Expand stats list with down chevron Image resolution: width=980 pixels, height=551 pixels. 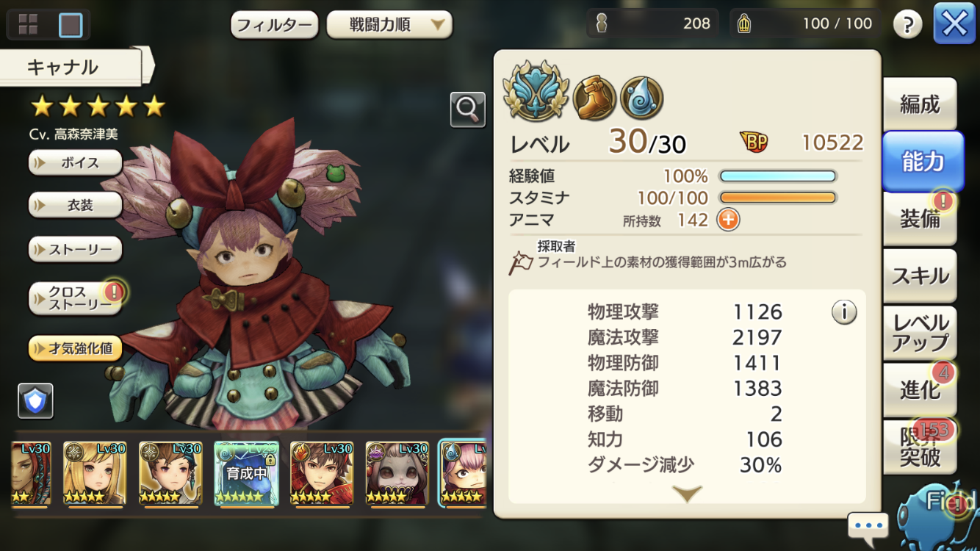[687, 494]
